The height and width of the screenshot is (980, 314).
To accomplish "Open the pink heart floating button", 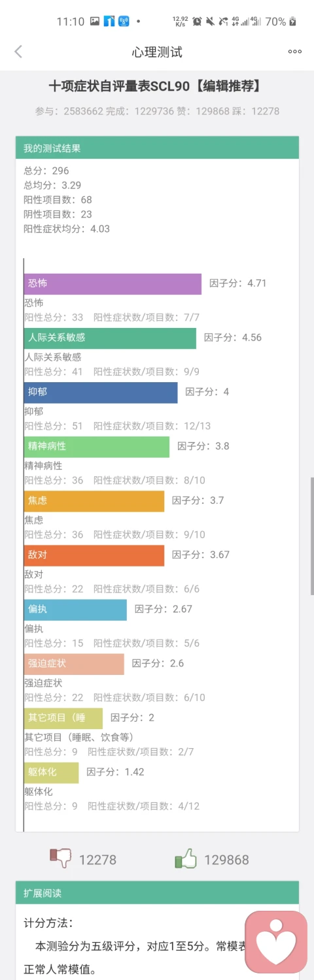I will tap(276, 941).
